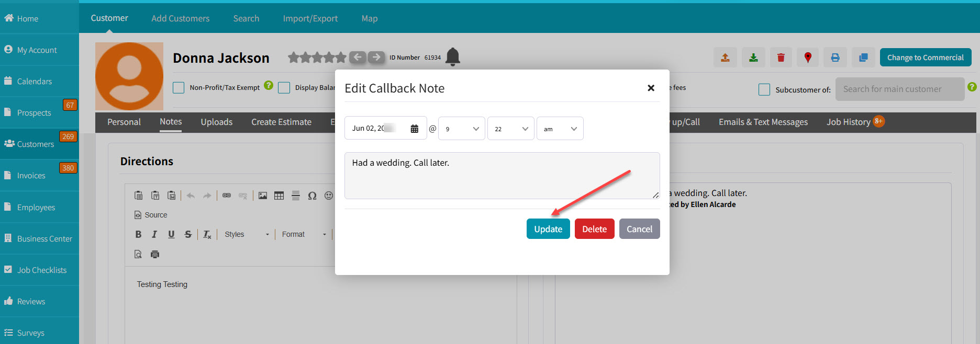Click the green download icon
This screenshot has width=980, height=344.
(x=753, y=58)
